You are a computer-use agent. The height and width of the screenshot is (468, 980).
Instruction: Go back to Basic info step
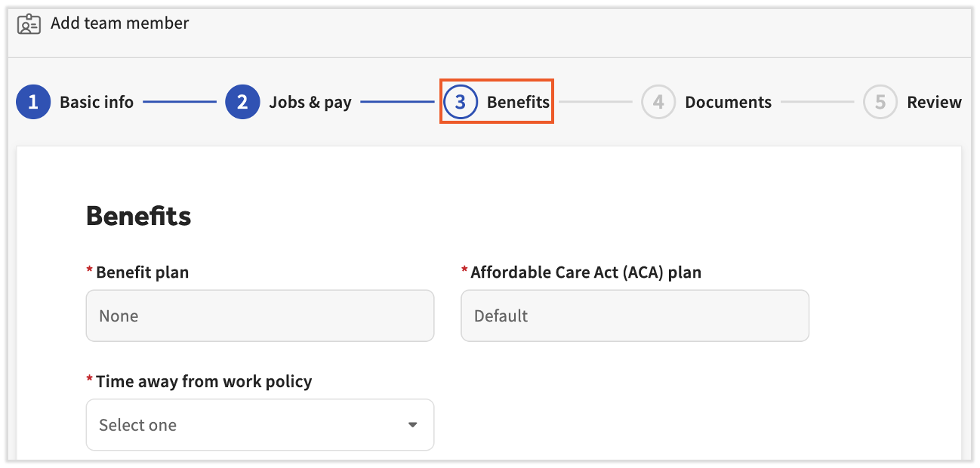click(97, 102)
